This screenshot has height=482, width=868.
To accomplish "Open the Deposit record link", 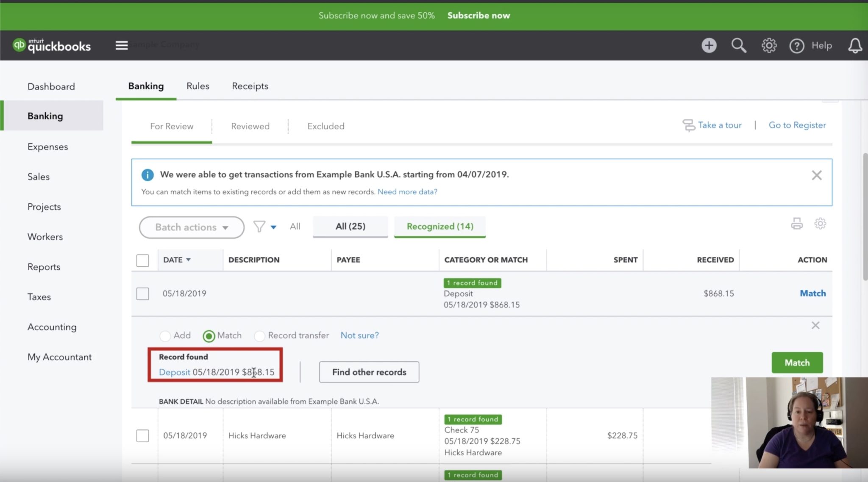I will click(x=174, y=372).
